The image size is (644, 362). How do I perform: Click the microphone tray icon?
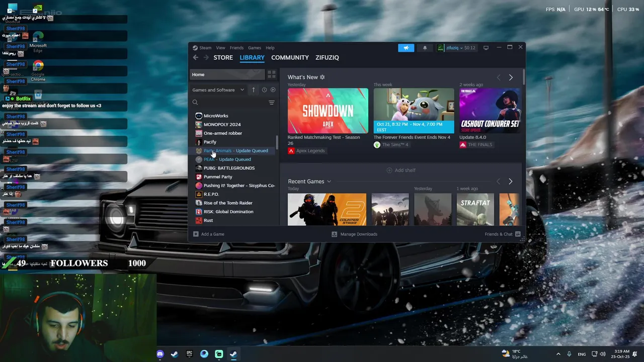pyautogui.click(x=569, y=354)
